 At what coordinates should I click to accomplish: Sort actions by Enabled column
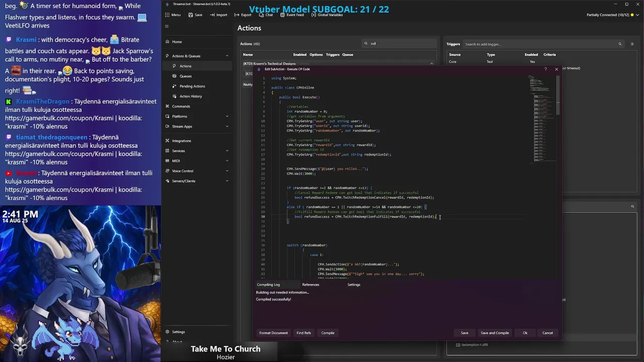coord(300,54)
